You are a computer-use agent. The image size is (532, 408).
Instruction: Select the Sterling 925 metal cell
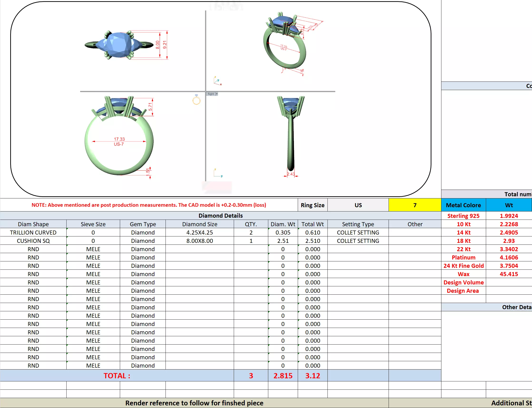[x=463, y=216]
